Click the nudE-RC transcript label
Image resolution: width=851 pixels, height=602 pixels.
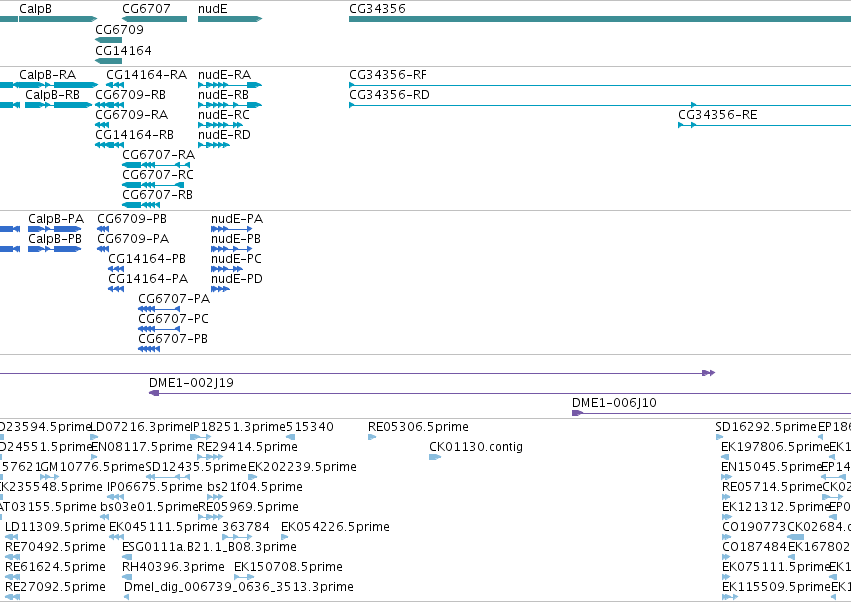tap(224, 115)
